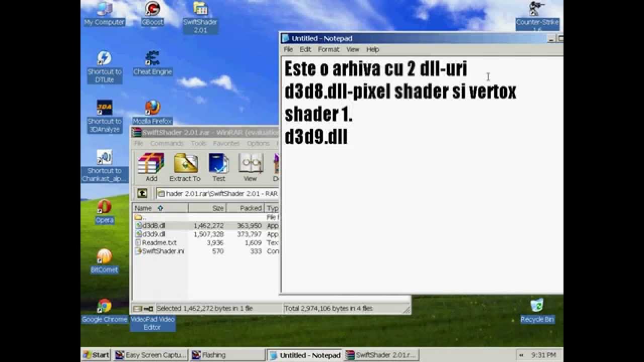The height and width of the screenshot is (362, 644).
Task: Open the Recycle Bin
Action: tap(537, 310)
